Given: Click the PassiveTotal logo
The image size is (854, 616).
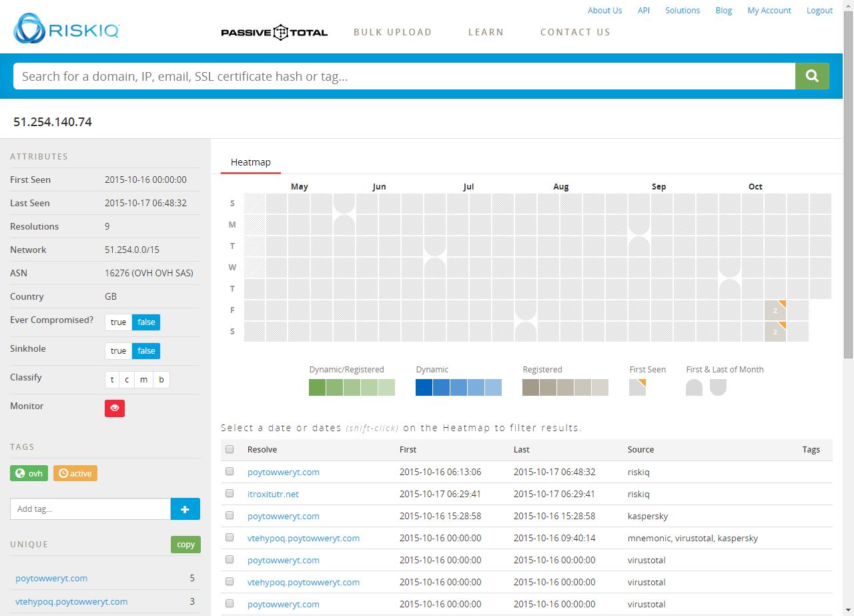Looking at the screenshot, I should click(274, 32).
